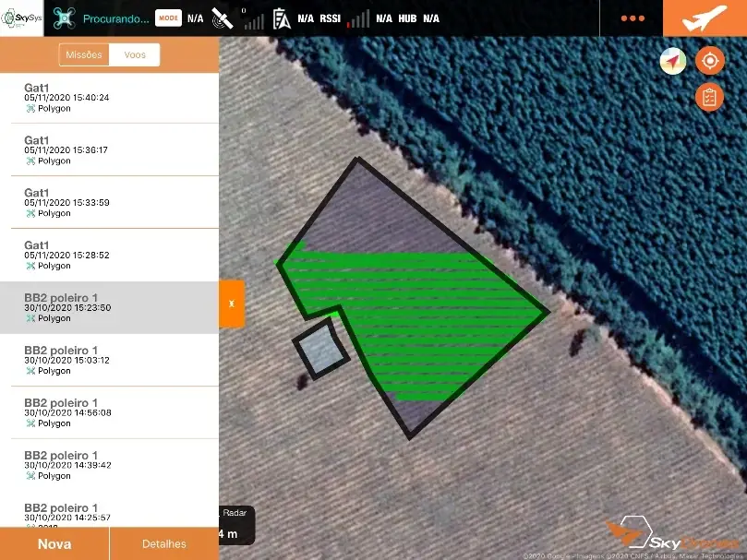Collapse side panel with orange x handle
Viewport: 747px width, 560px height.
[x=232, y=304]
